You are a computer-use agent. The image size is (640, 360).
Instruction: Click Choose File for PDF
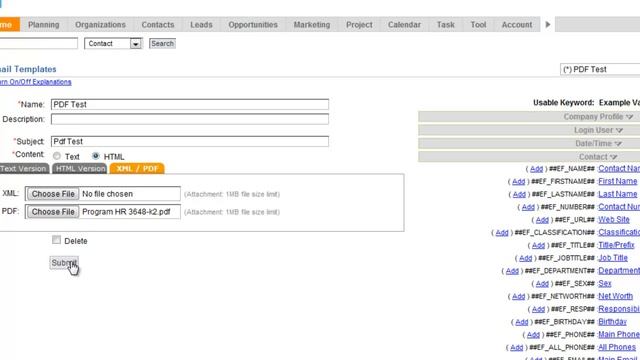coord(53,212)
